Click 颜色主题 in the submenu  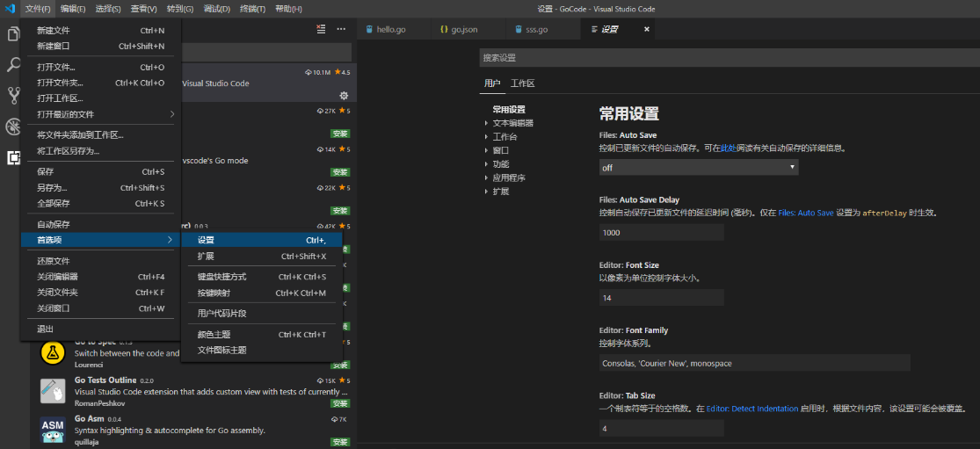pos(262,335)
